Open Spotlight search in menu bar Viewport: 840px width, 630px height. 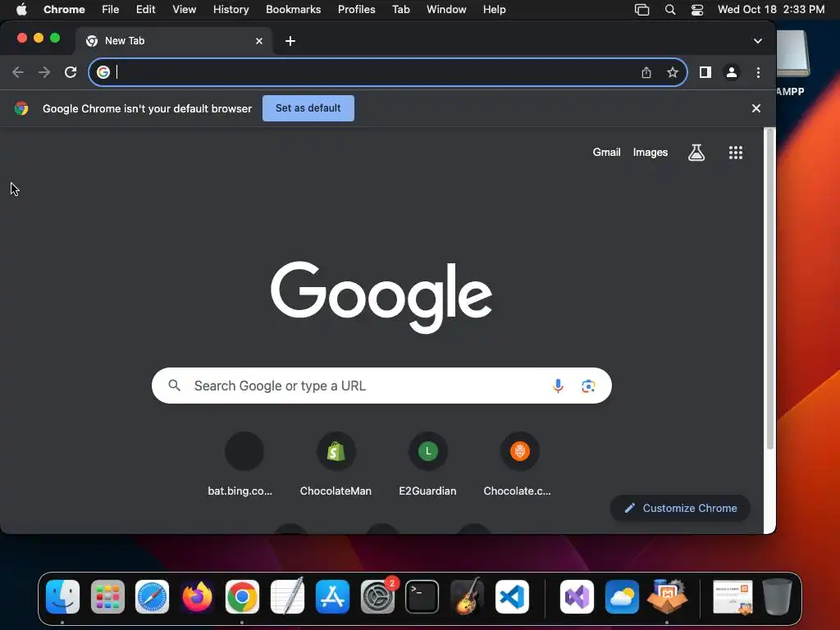click(669, 10)
